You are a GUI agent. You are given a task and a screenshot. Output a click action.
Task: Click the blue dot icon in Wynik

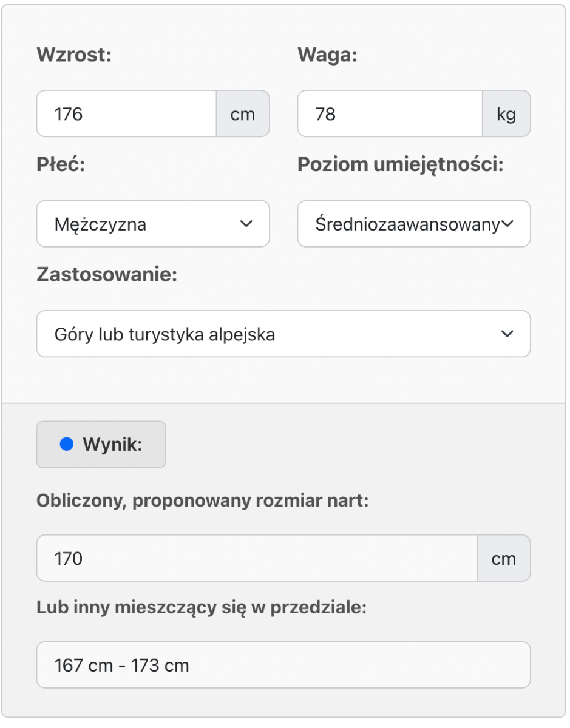66,445
